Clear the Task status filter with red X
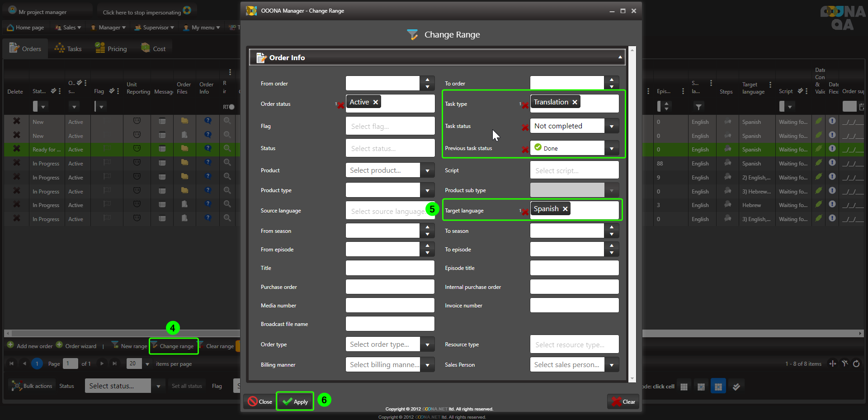 tap(525, 127)
